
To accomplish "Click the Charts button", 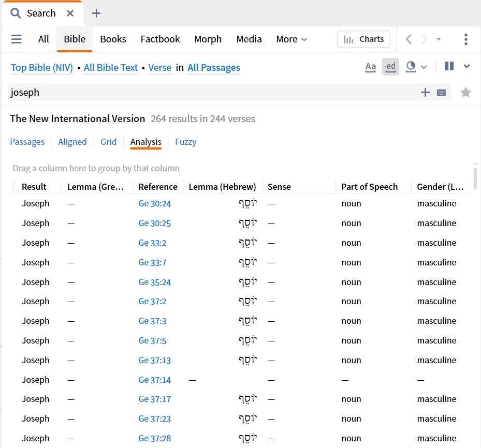I will [x=364, y=39].
